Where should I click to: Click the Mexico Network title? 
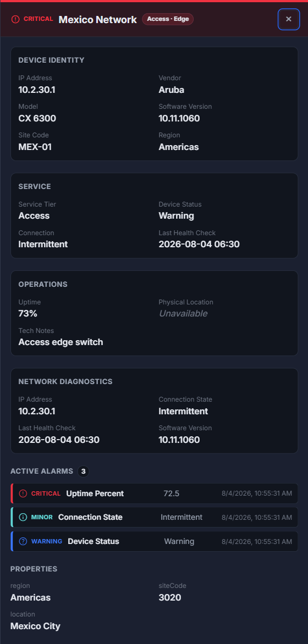(x=97, y=19)
